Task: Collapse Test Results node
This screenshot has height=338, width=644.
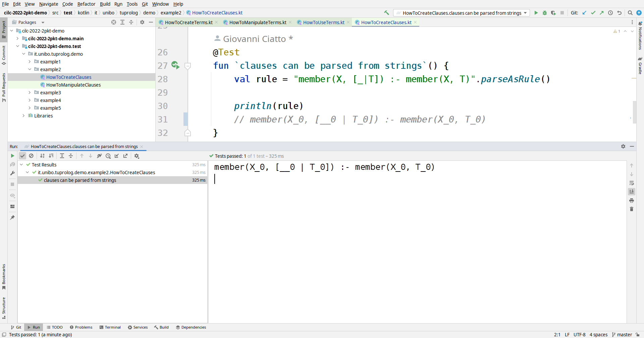Action: pyautogui.click(x=21, y=165)
